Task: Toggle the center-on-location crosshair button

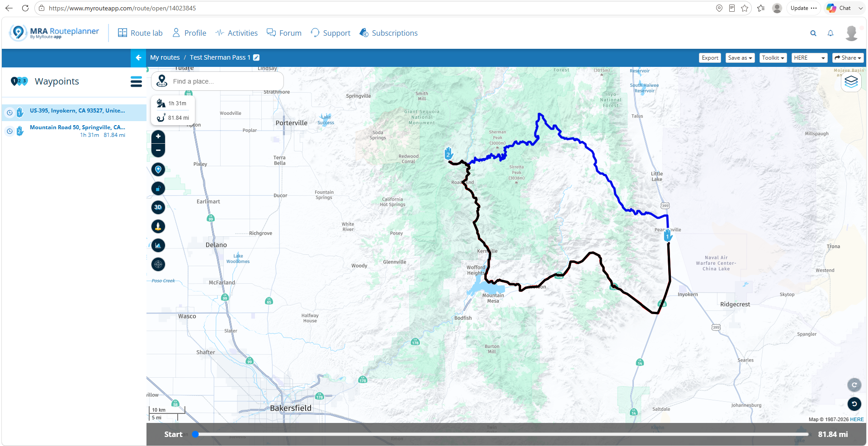Action: (158, 264)
